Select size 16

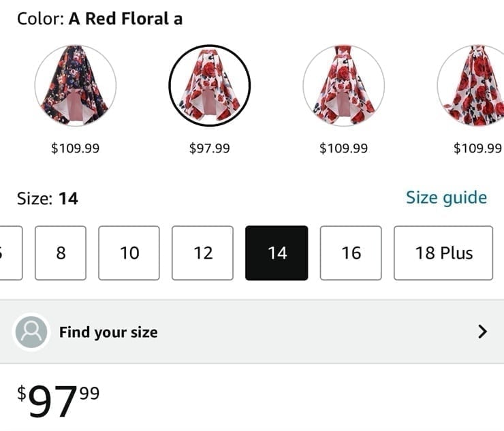(x=351, y=253)
